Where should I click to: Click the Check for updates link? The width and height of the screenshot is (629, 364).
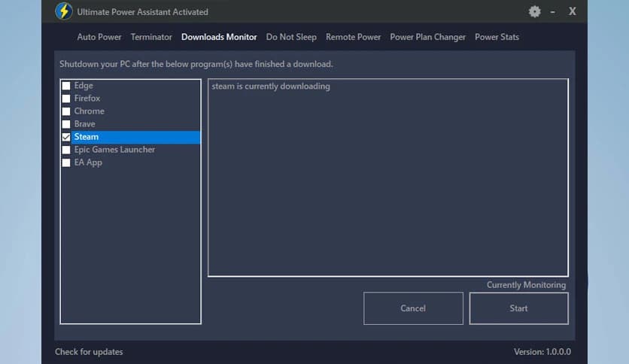pyautogui.click(x=89, y=352)
